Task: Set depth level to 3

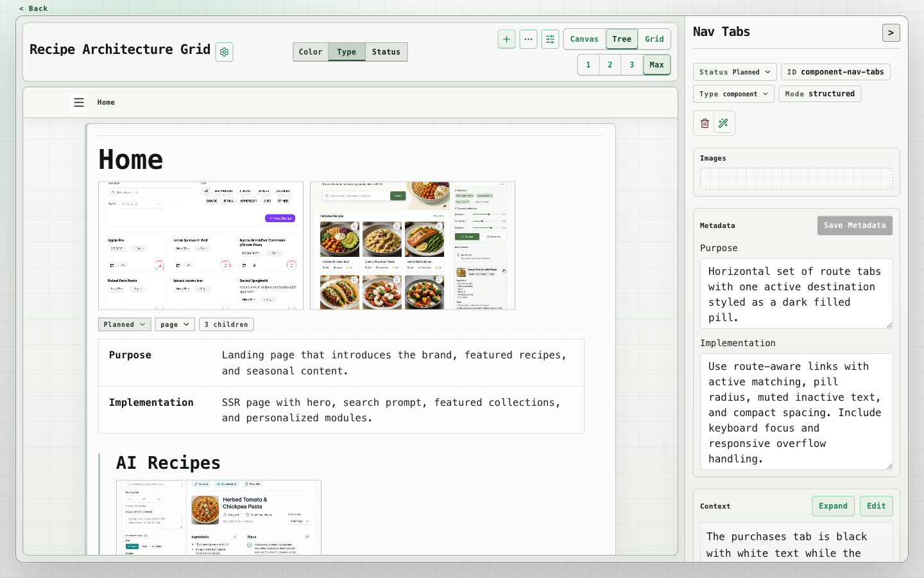Action: [x=632, y=65]
